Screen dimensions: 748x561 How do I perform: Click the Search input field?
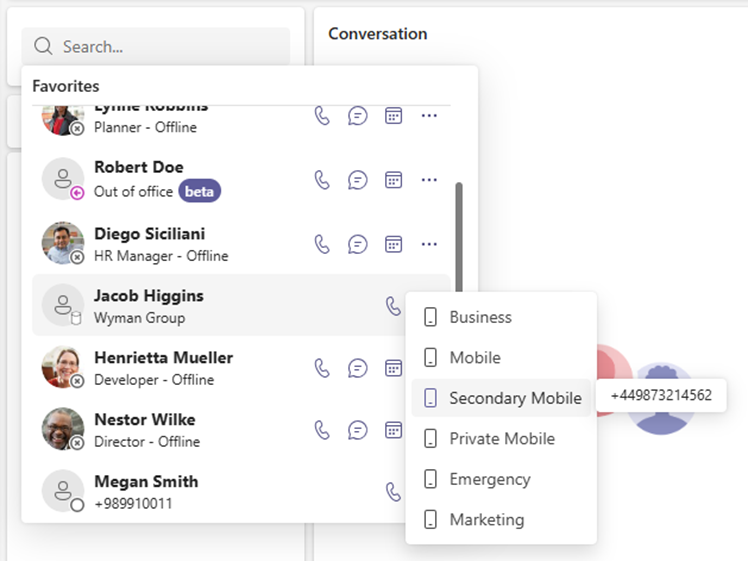tap(156, 46)
